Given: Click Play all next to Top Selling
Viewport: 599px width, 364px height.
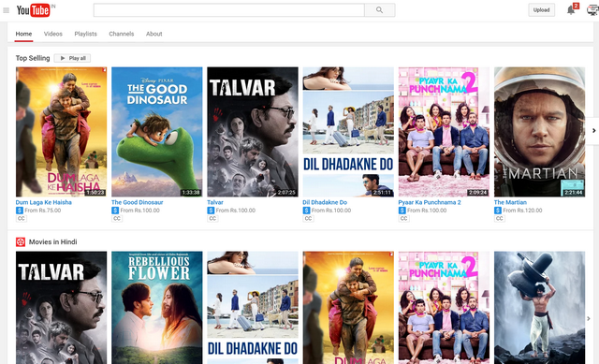Looking at the screenshot, I should pyautogui.click(x=73, y=58).
